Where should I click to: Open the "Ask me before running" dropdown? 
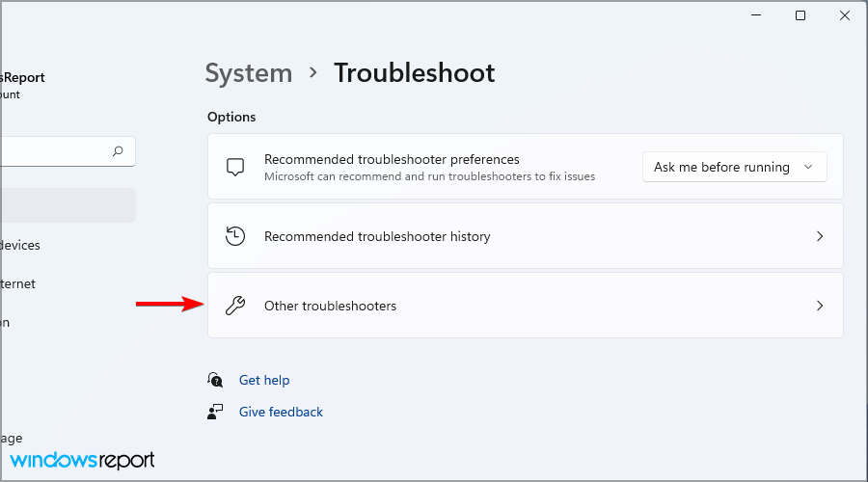pyautogui.click(x=734, y=167)
